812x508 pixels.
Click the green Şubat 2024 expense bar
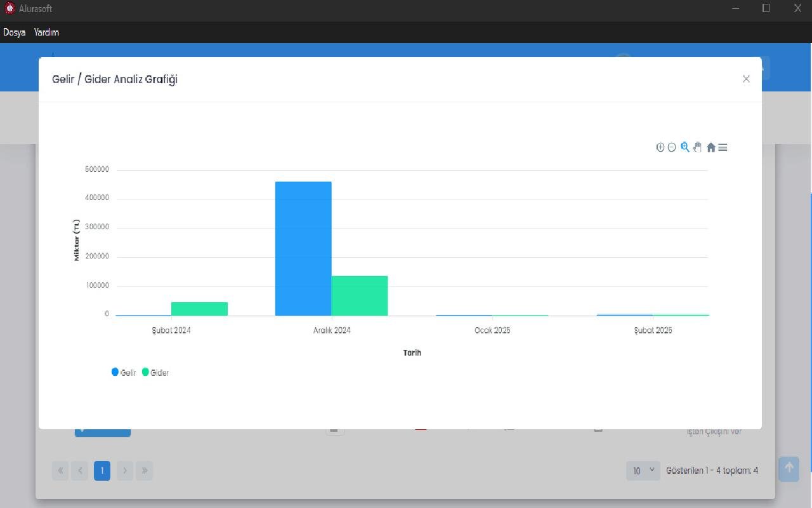pos(199,309)
